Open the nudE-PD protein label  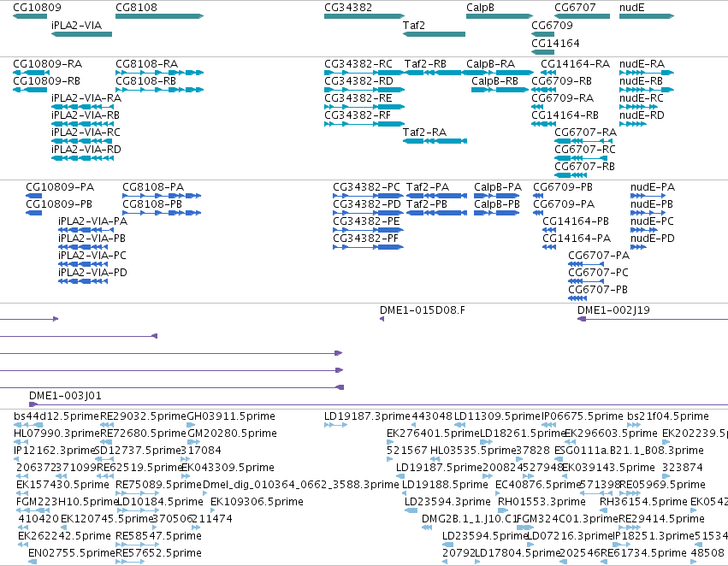(653, 239)
